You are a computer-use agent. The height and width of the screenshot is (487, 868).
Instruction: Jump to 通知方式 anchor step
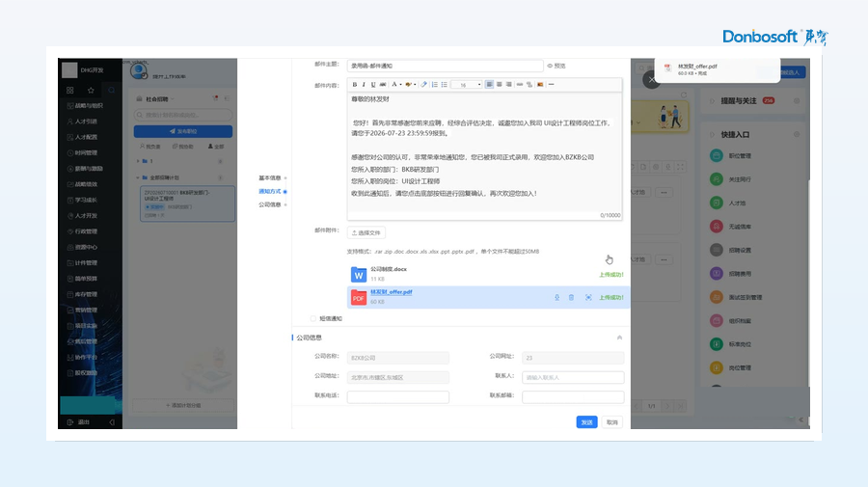point(270,192)
